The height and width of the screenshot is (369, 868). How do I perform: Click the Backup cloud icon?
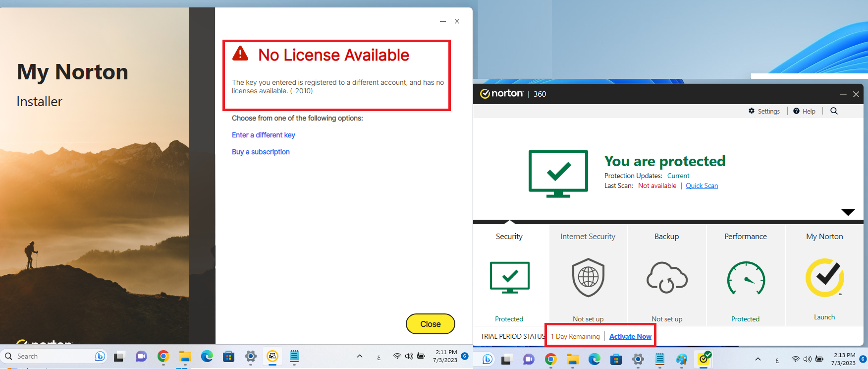point(667,277)
